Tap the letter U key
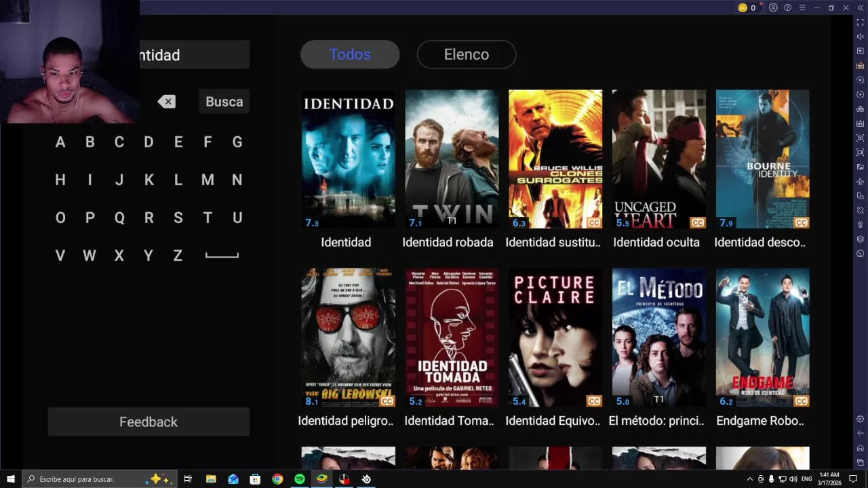Viewport: 868px width, 488px height. click(237, 218)
